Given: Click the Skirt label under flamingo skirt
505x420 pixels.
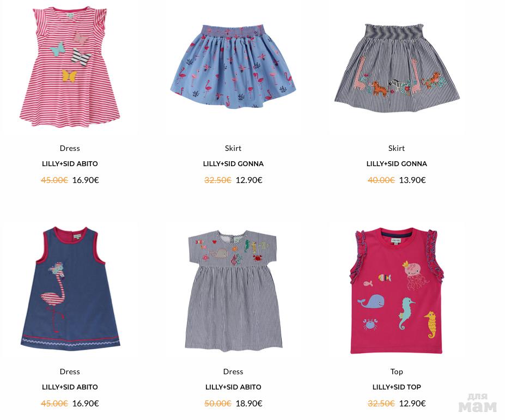Looking at the screenshot, I should pos(233,148).
